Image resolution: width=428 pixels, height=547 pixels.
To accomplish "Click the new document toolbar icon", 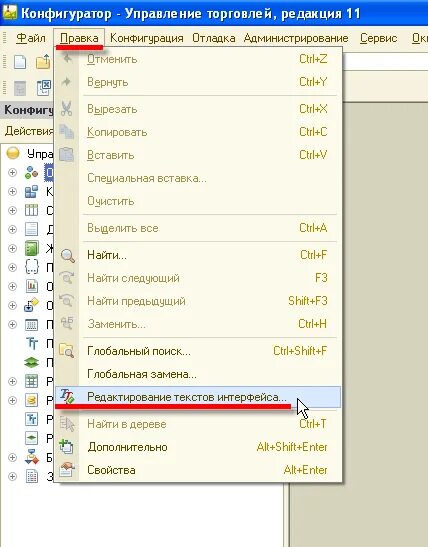I will tap(20, 62).
